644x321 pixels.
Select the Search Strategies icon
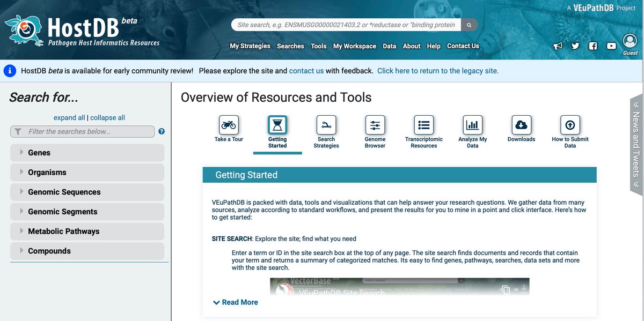coord(326,124)
